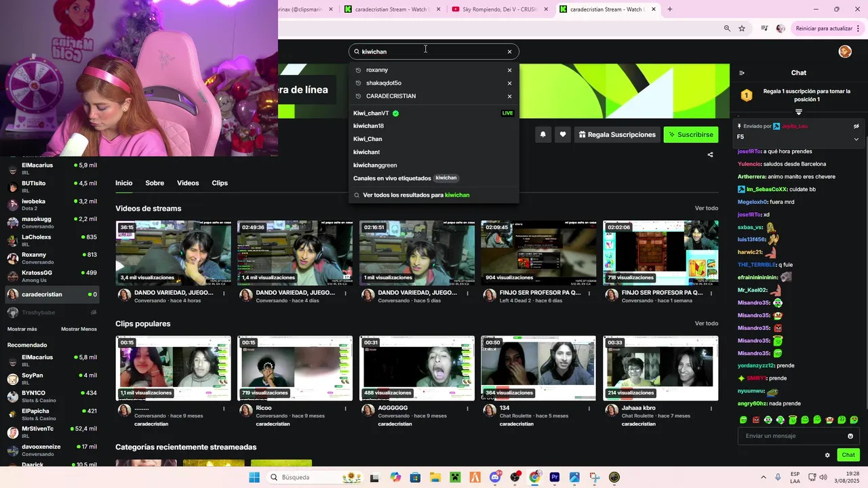
Task: Open LaCholexs channel in sidebar
Action: pyautogui.click(x=52, y=241)
